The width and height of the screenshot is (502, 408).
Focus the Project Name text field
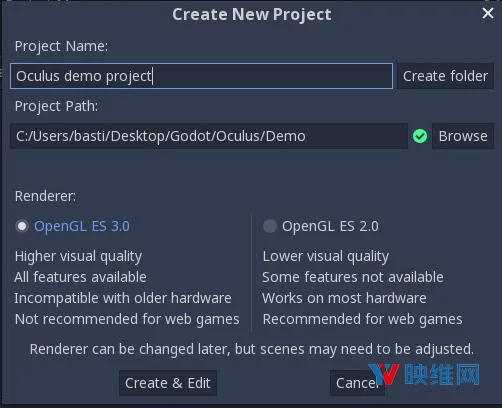(201, 76)
